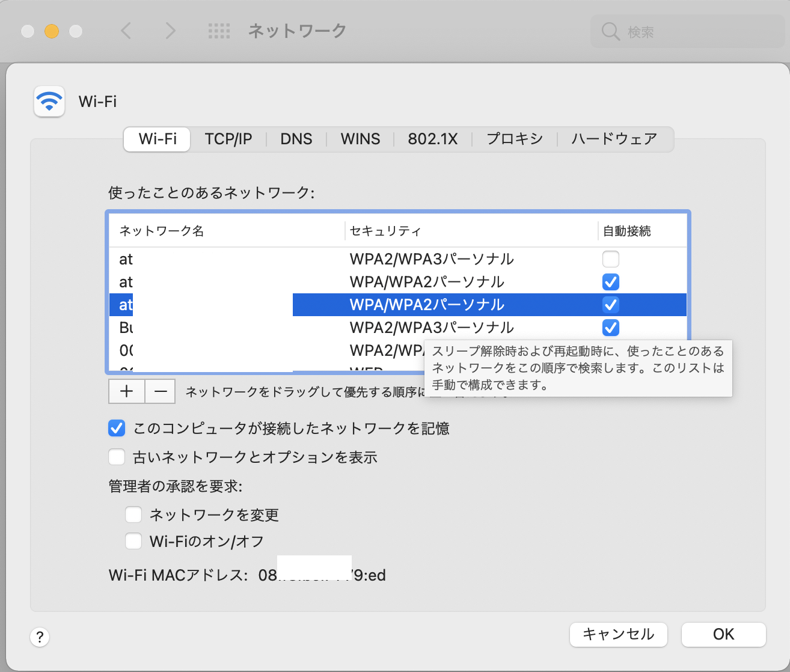Screen dimensions: 790x672
Task: Click the help question mark button
Action: point(40,637)
